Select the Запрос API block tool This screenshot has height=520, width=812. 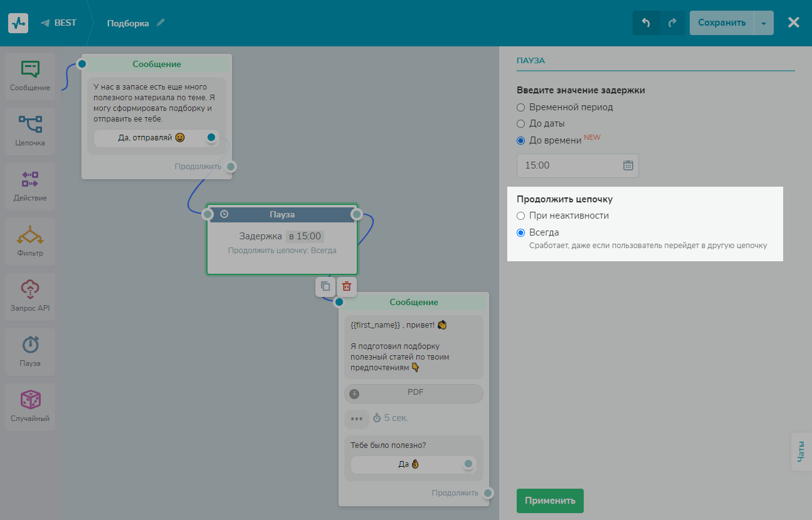pyautogui.click(x=30, y=296)
